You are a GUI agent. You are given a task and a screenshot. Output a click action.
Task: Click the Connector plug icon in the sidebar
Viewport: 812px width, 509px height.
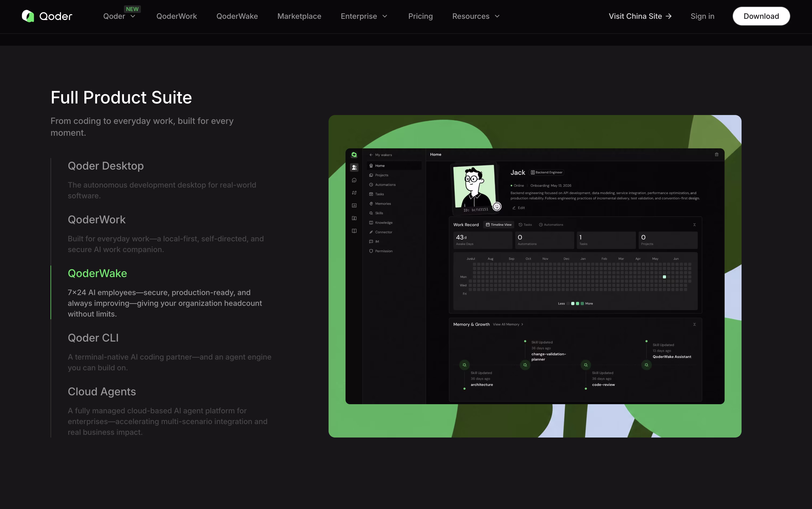[371, 232]
